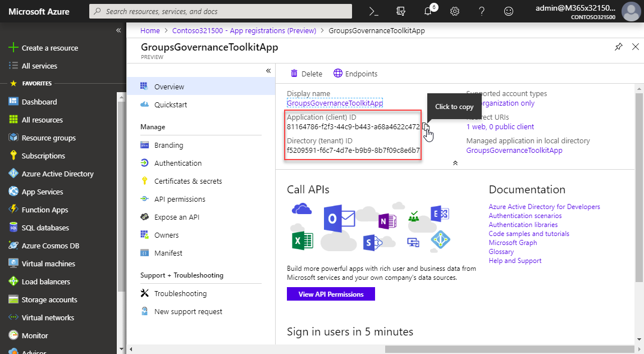Delete the app registration
644x354 pixels.
(x=307, y=74)
